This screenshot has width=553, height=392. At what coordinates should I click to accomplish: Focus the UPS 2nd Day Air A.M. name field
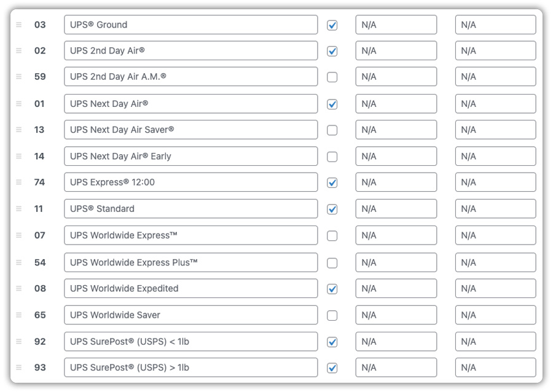[191, 77]
